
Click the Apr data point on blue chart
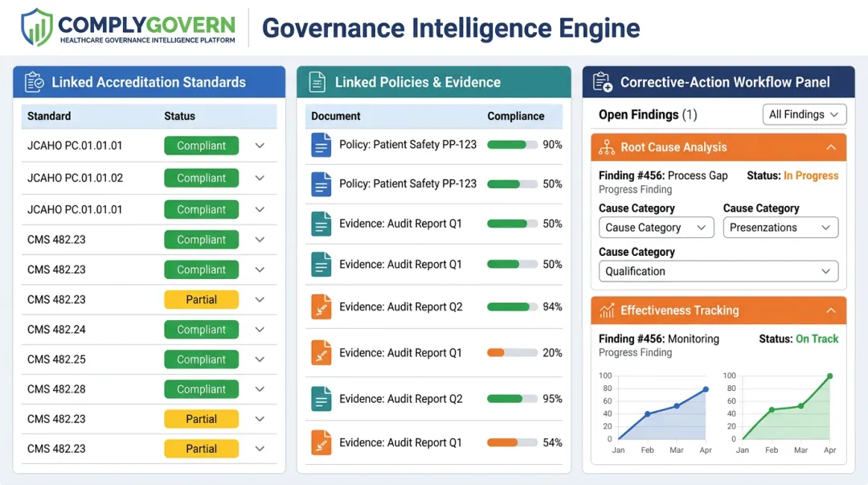[x=706, y=389]
